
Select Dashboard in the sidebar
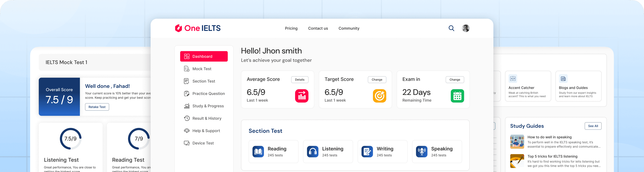click(204, 56)
